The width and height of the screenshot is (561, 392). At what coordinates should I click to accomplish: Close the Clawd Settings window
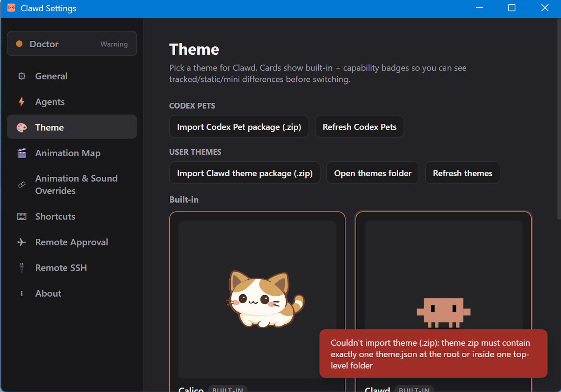(545, 8)
